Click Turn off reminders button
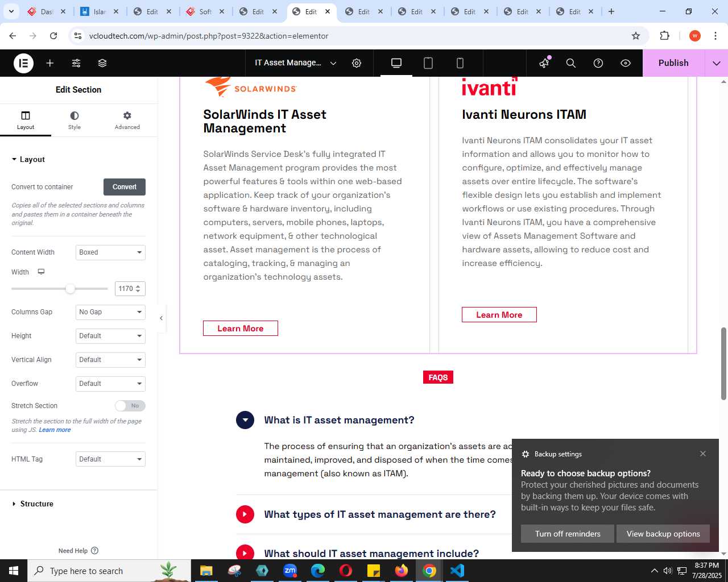The height and width of the screenshot is (582, 728). pyautogui.click(x=568, y=534)
